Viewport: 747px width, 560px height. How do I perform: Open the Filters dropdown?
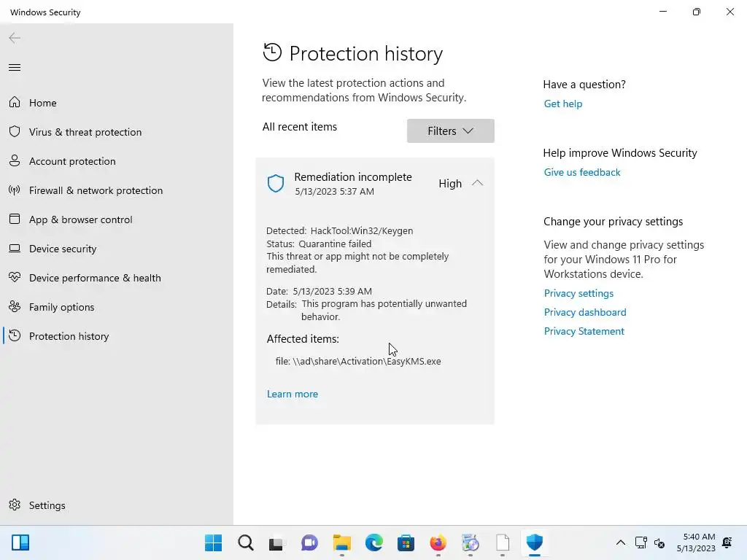coord(450,131)
